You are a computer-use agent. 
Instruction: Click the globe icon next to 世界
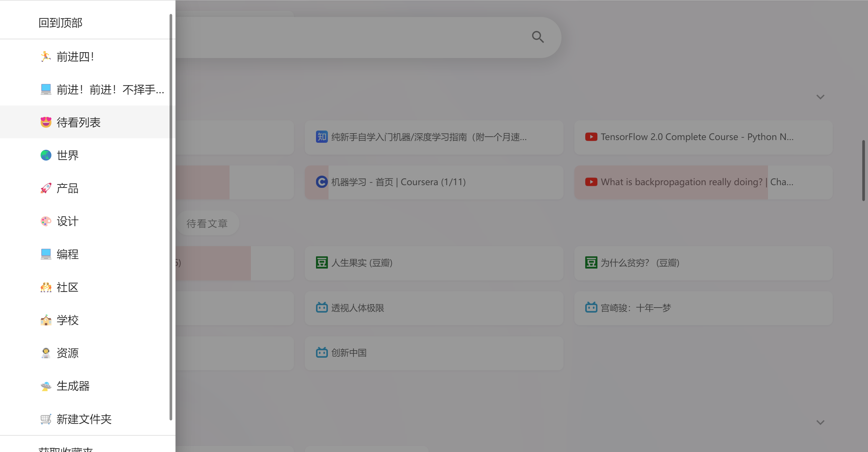click(x=46, y=155)
